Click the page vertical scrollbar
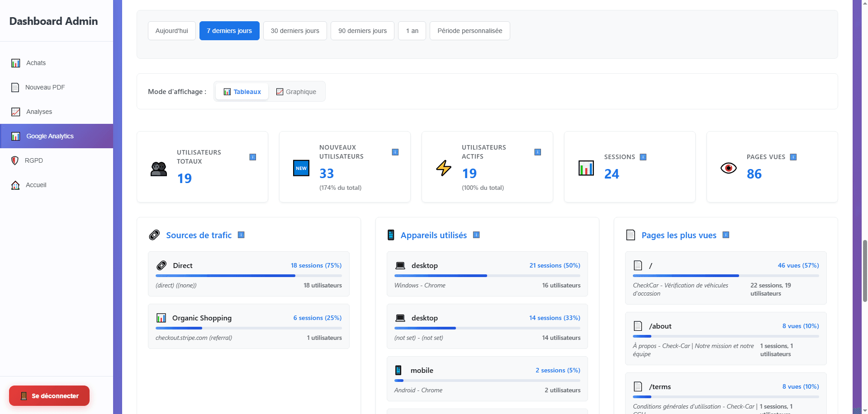Image resolution: width=868 pixels, height=414 pixels. coord(865,271)
